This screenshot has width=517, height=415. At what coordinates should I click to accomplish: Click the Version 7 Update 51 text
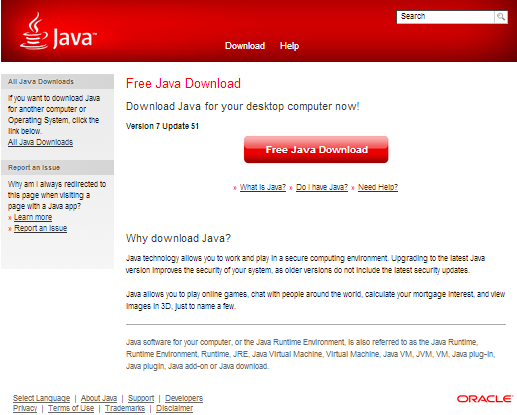coord(162,126)
